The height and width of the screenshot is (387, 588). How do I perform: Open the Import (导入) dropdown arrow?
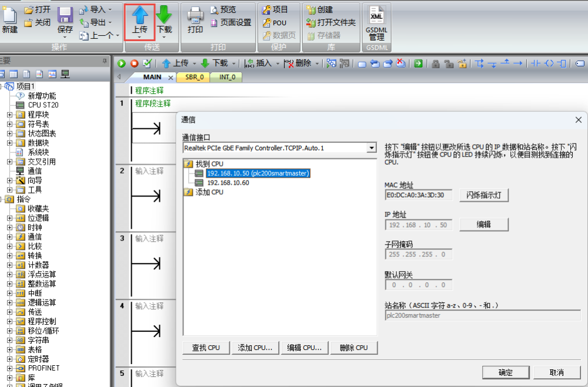click(x=110, y=9)
